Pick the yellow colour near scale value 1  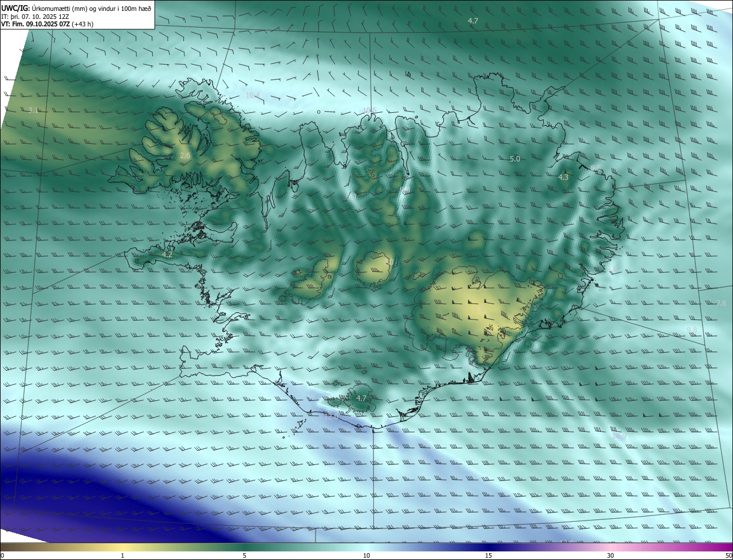coord(123,547)
